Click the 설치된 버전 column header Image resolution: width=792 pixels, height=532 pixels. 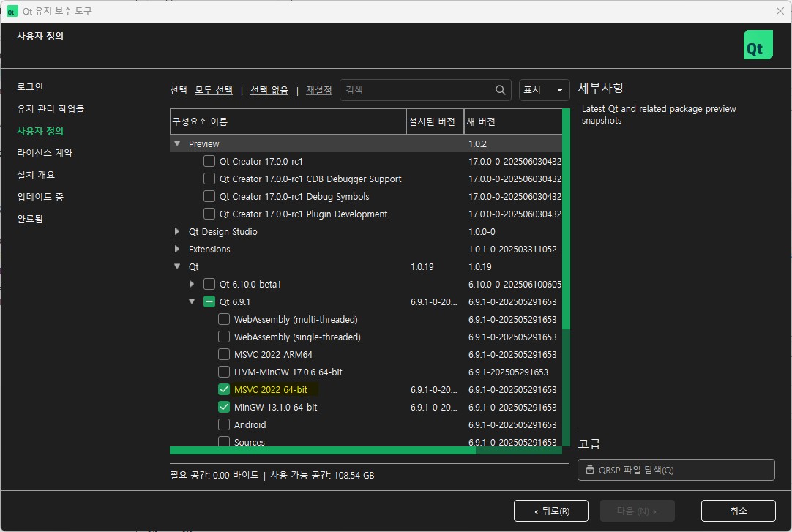point(435,121)
